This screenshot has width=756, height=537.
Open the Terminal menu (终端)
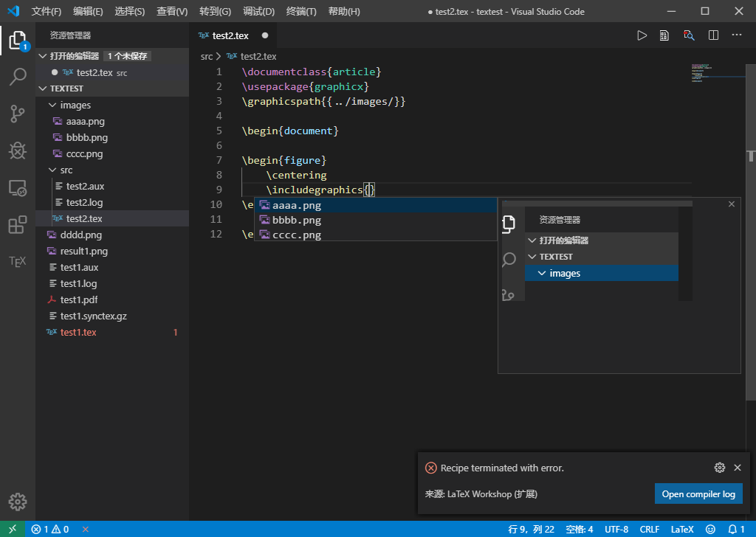coord(301,11)
